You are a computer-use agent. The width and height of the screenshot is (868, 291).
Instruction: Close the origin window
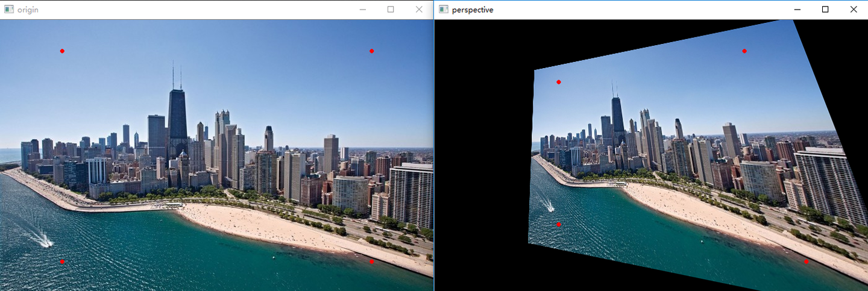coord(419,10)
